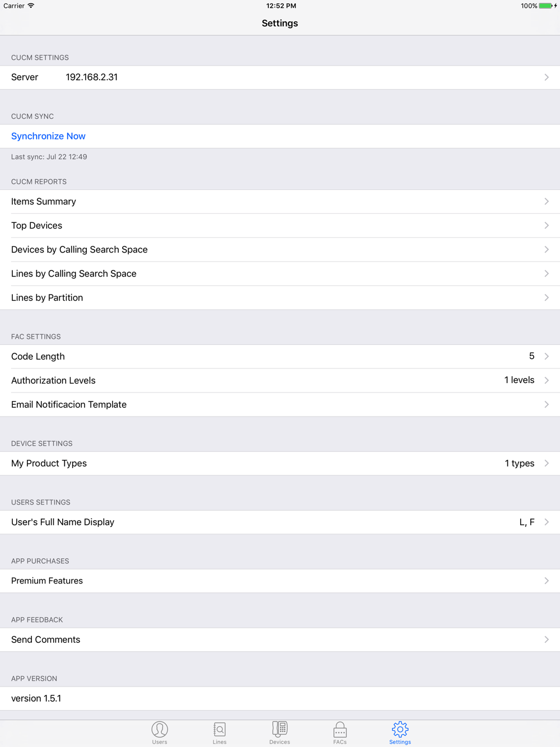Choose My Product Types setting
Image resolution: width=560 pixels, height=747 pixels.
(280, 464)
